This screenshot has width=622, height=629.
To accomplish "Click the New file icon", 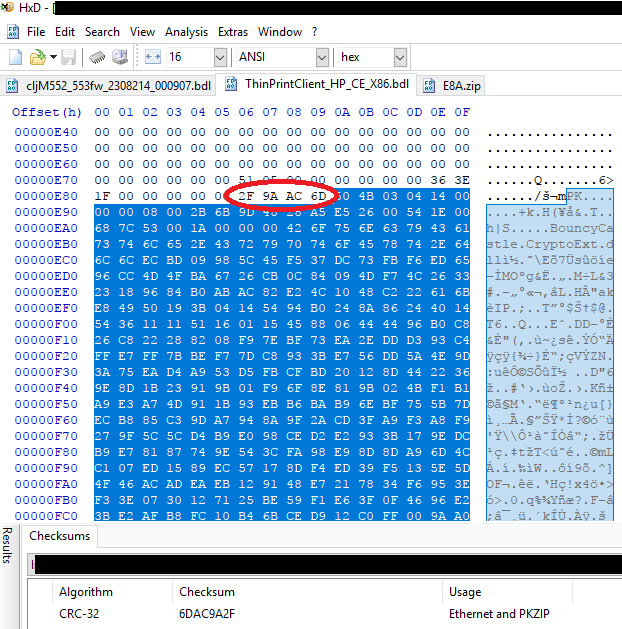I will [x=15, y=58].
